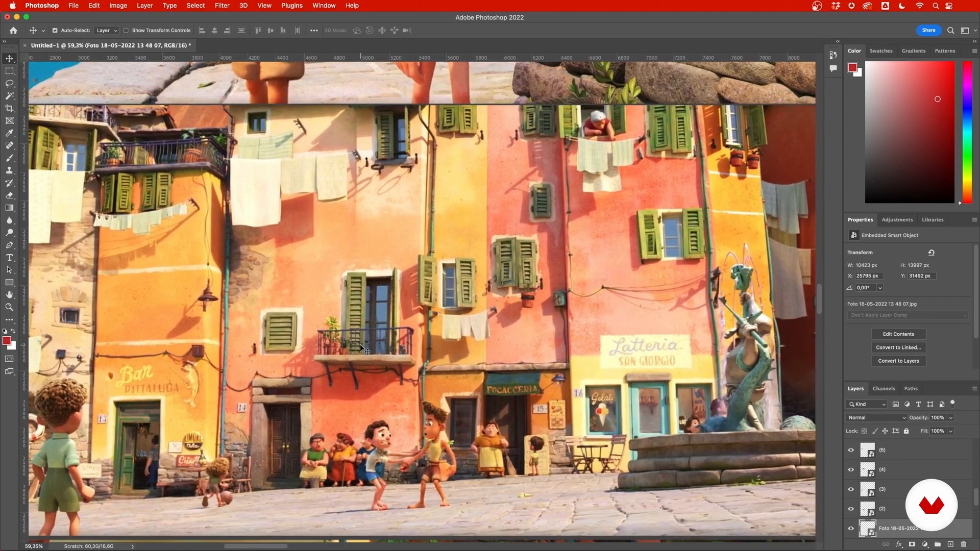The width and height of the screenshot is (980, 551).
Task: Pick a color in the color field
Action: (910, 132)
